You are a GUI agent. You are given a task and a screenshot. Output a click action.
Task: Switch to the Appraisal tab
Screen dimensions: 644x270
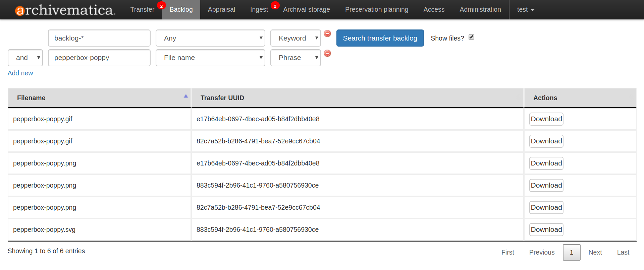(221, 10)
